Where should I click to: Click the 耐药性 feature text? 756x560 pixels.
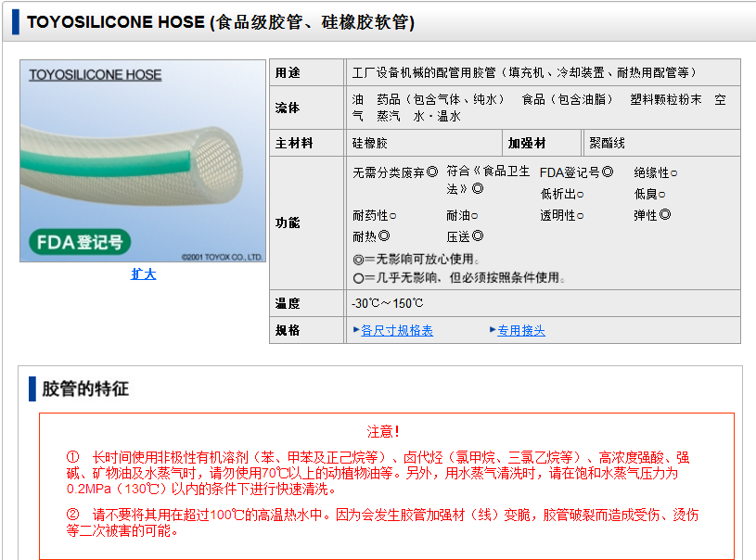pyautogui.click(x=374, y=215)
